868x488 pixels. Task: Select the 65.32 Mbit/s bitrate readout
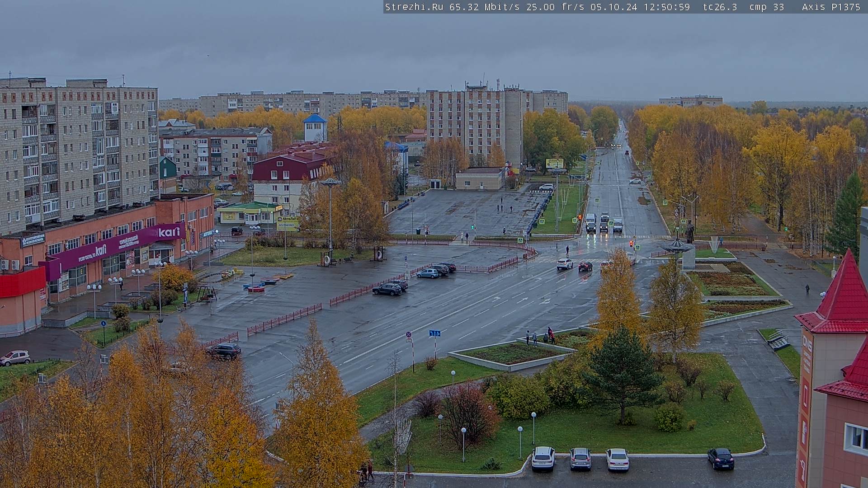tap(484, 7)
